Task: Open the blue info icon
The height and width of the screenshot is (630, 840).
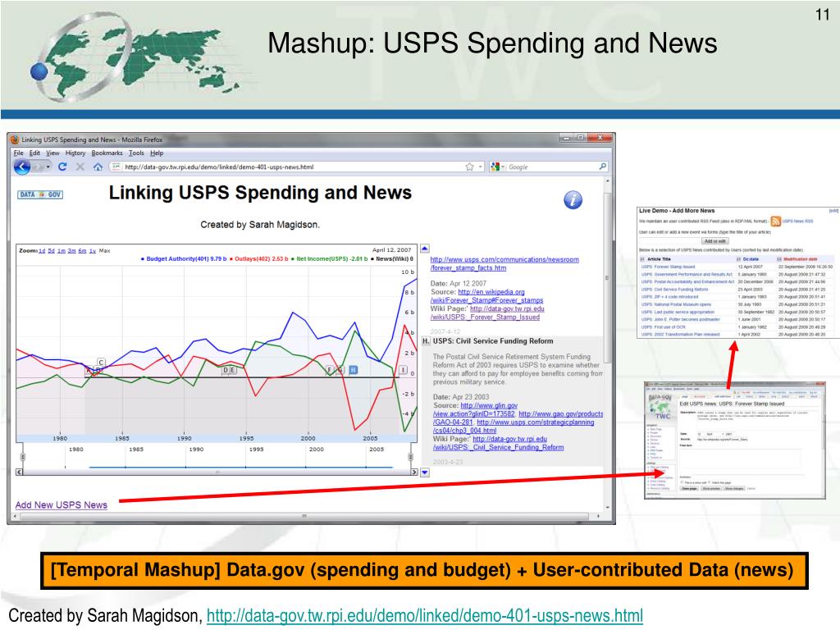Action: pos(573,200)
